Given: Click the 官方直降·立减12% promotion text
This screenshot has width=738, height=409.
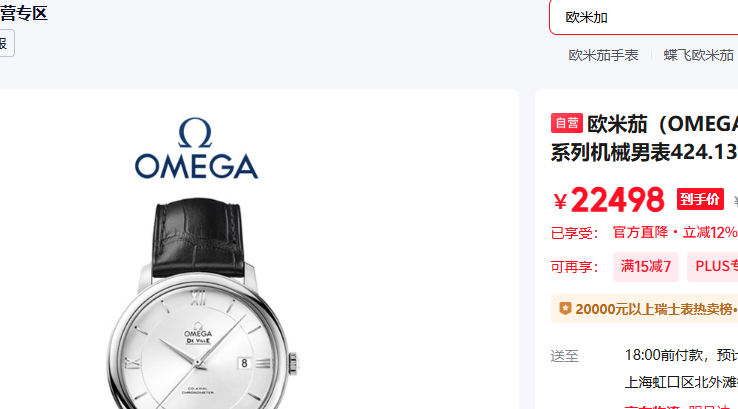Looking at the screenshot, I should click(x=675, y=233).
